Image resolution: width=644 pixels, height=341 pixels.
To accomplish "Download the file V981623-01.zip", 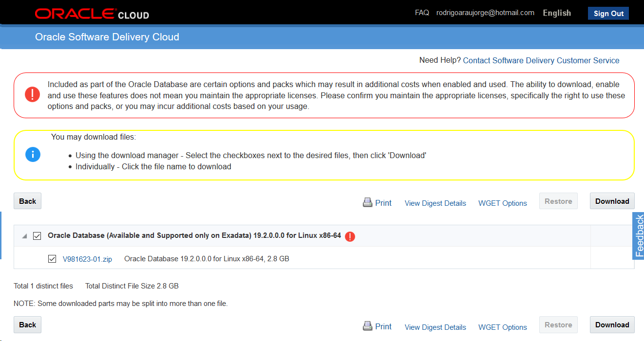I will point(87,259).
